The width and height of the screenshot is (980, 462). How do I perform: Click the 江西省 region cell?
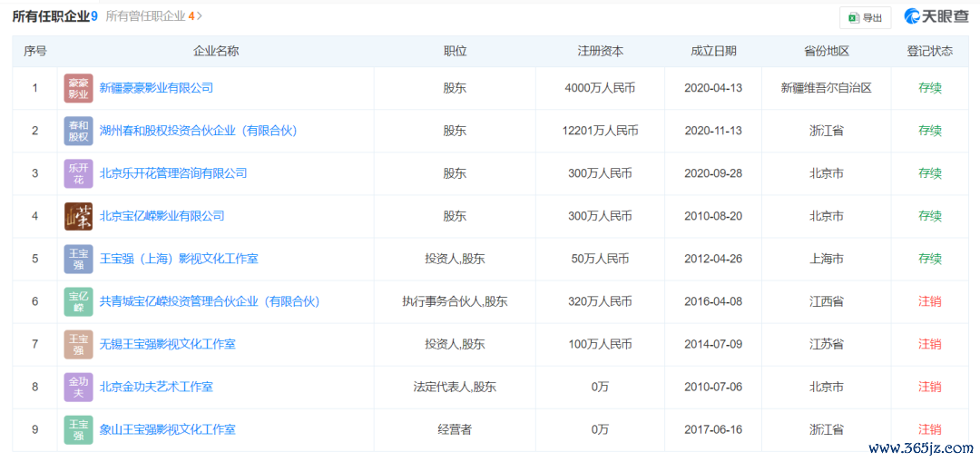827,301
